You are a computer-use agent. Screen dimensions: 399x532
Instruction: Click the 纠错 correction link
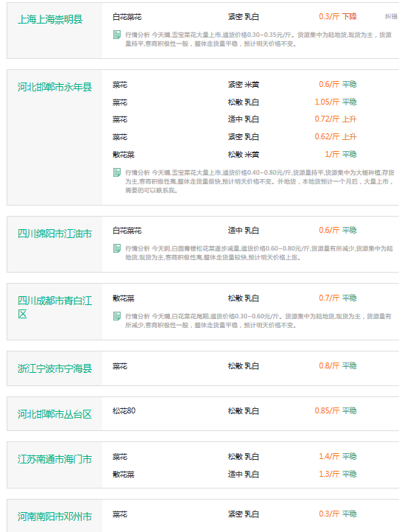point(391,16)
